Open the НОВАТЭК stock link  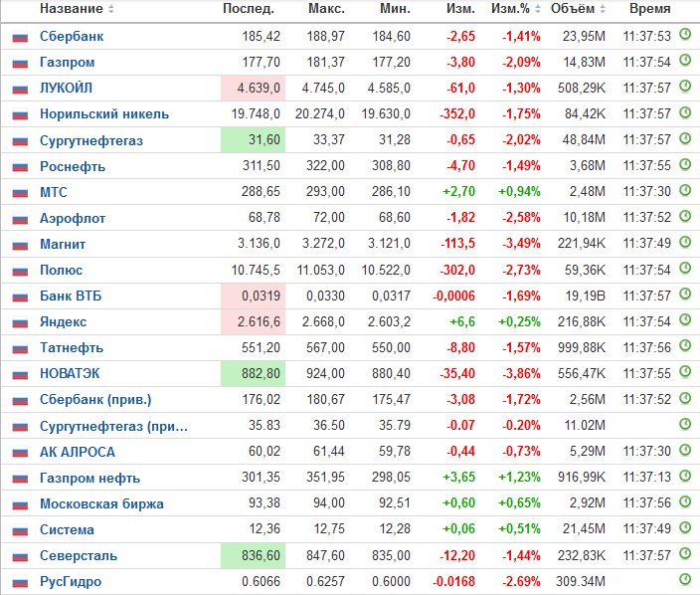[x=70, y=373]
